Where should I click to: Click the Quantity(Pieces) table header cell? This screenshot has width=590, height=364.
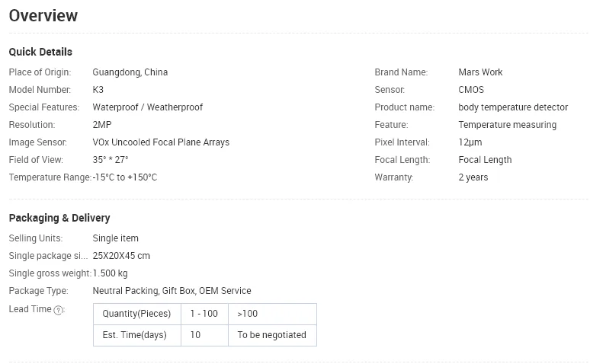click(136, 314)
